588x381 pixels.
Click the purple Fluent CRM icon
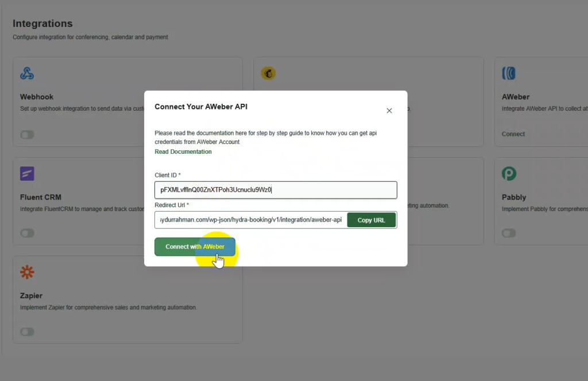[x=27, y=173]
